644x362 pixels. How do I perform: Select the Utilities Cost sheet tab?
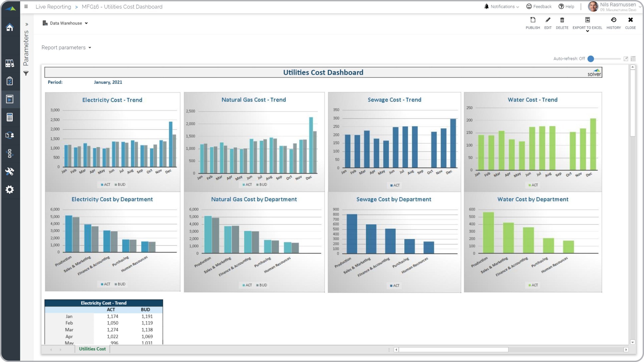click(92, 349)
